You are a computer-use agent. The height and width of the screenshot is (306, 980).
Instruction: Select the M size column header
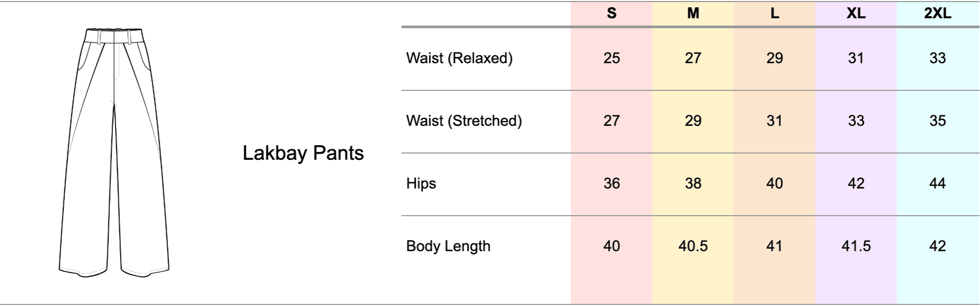click(693, 14)
